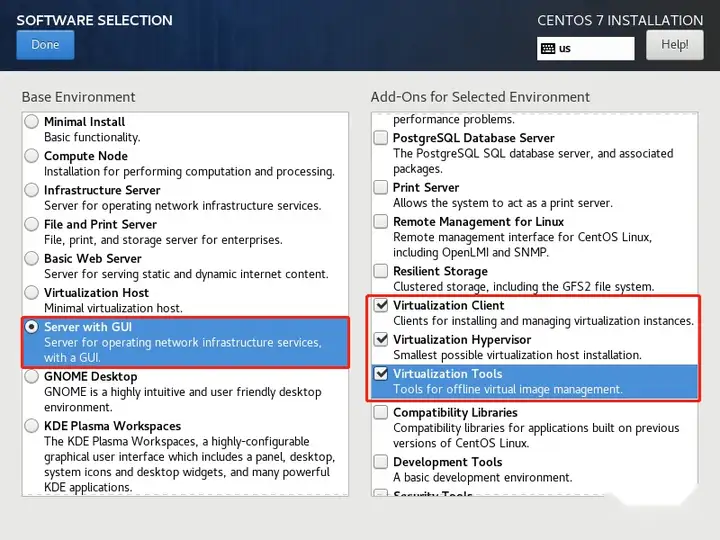This screenshot has width=720, height=540.
Task: Select GNOME Desktop radio button
Action: click(32, 376)
